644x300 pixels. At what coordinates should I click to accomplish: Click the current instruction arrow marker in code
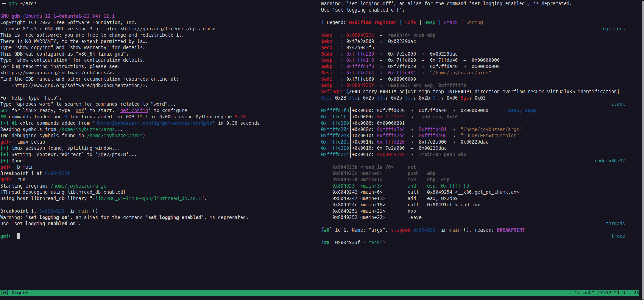[325, 186]
